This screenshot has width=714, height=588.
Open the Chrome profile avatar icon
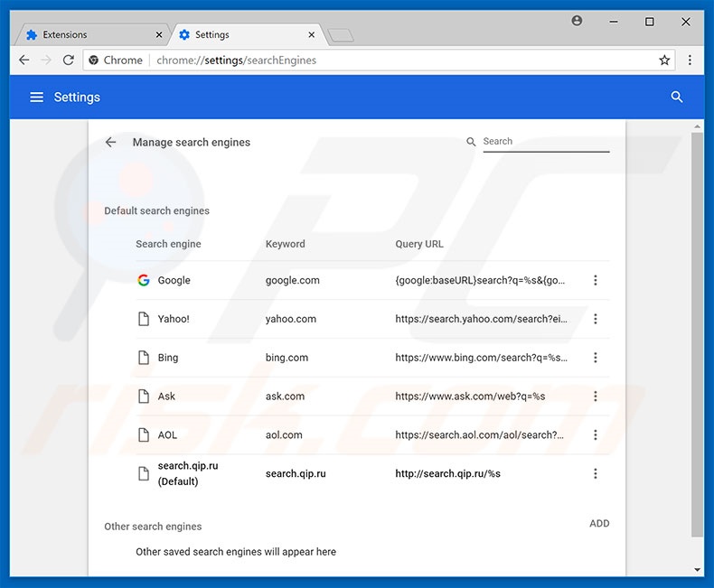(577, 21)
